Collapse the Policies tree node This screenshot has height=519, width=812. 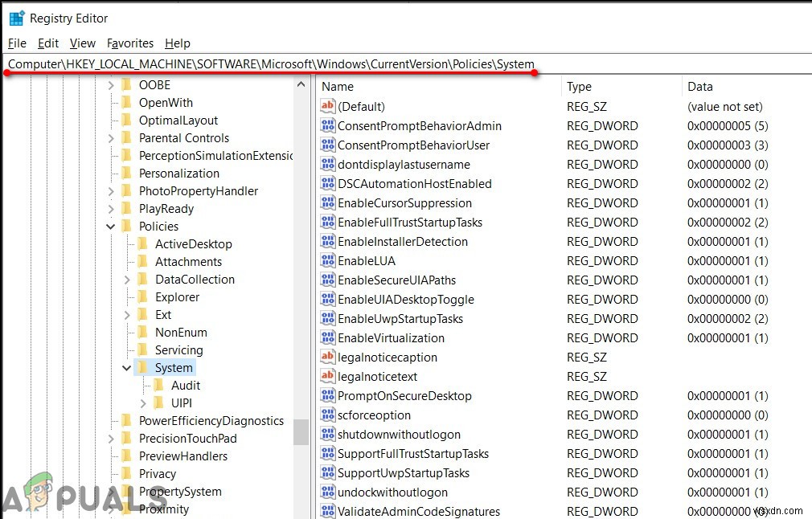tap(111, 226)
